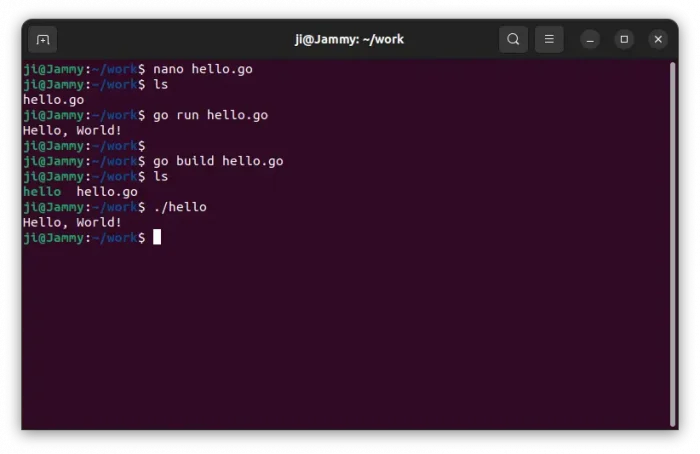700x454 pixels.
Task: Maximize the terminal window
Action: [x=624, y=40]
